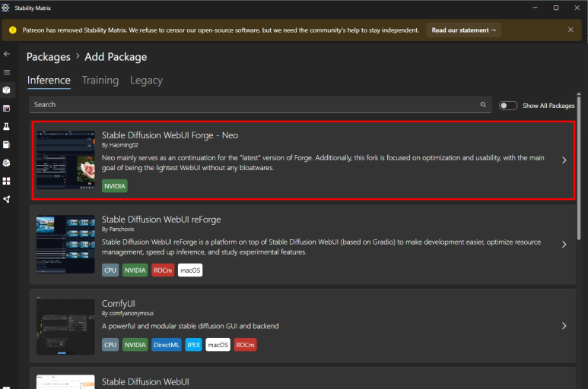Click the Read our statement button
588x389 pixels.
click(x=463, y=30)
